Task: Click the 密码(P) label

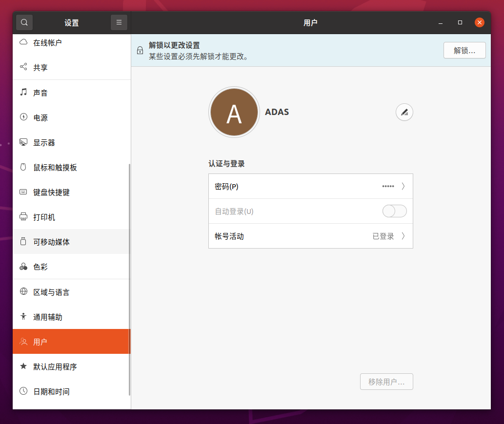Action: coord(226,187)
